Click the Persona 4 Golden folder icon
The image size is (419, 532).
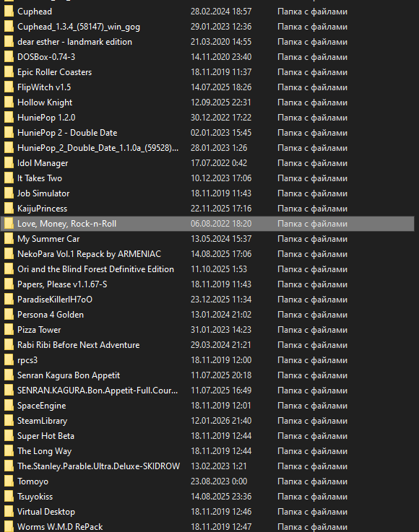(9, 315)
